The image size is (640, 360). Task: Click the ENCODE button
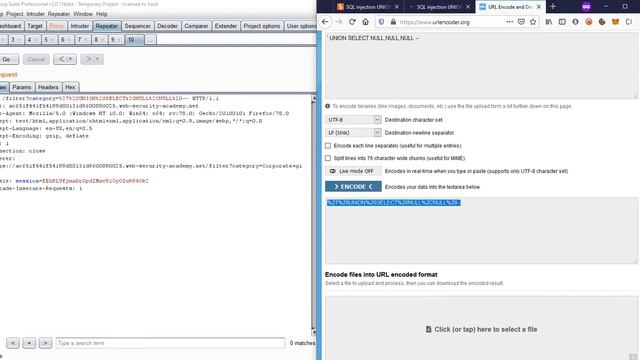pos(353,187)
